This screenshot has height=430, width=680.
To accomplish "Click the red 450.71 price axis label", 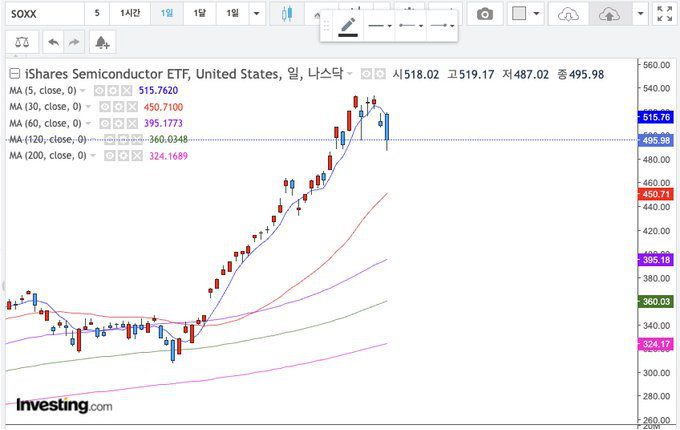I will (x=656, y=194).
